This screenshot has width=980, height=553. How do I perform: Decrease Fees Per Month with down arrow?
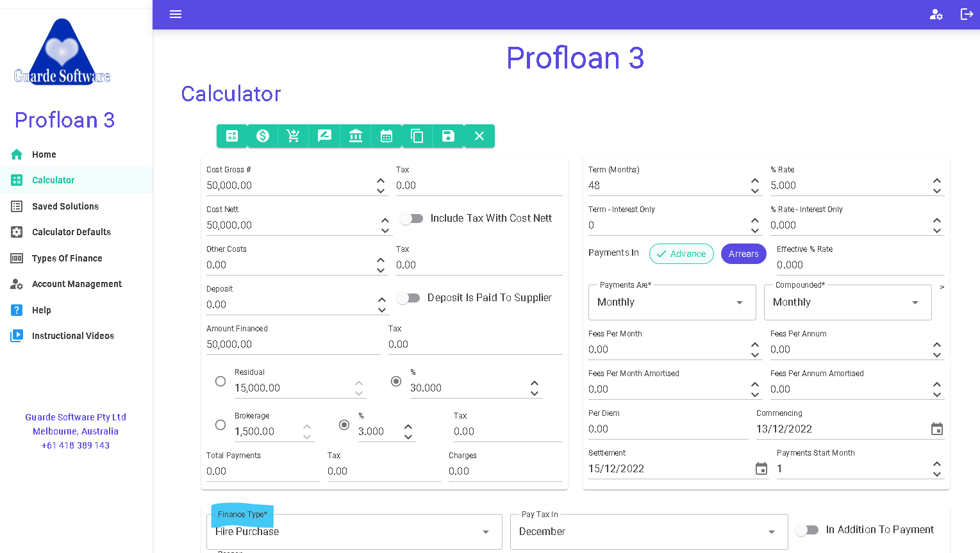(x=755, y=354)
